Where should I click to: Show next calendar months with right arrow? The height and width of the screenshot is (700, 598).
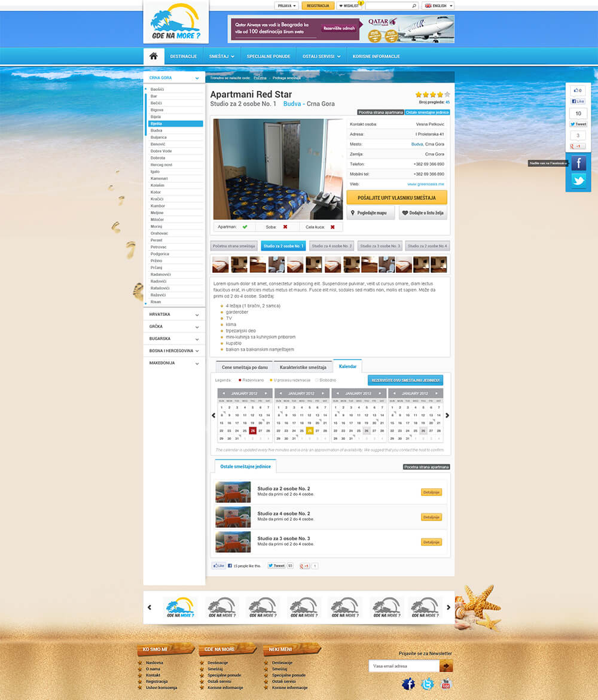pyautogui.click(x=447, y=415)
